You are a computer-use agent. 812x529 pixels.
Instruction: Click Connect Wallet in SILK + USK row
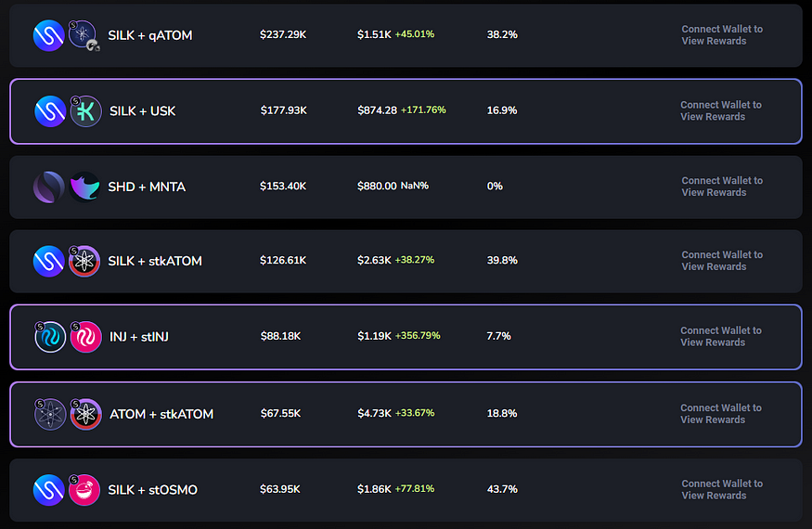pos(720,110)
